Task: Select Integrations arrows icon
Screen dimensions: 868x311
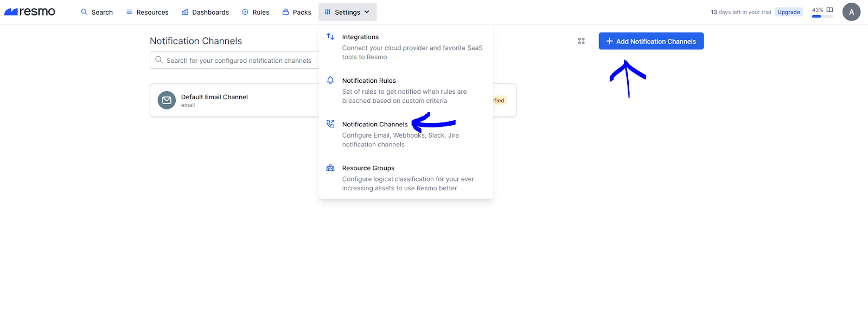Action: pyautogui.click(x=330, y=37)
